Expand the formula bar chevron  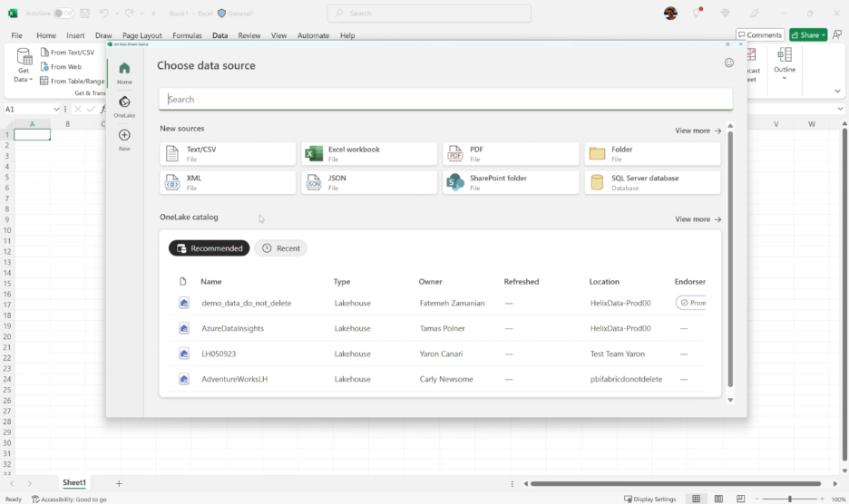[x=840, y=109]
